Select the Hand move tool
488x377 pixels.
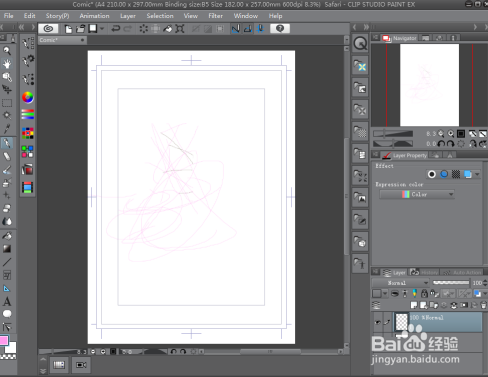click(x=7, y=64)
